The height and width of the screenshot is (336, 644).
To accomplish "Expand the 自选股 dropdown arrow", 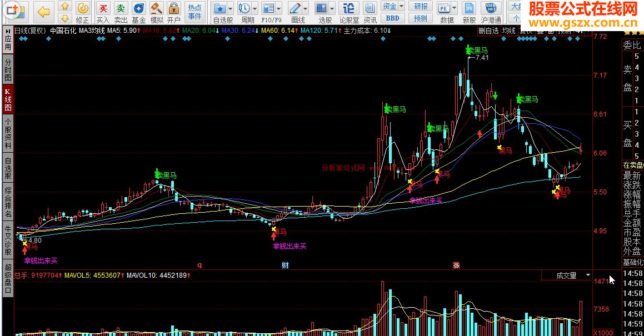I will 230,8.
